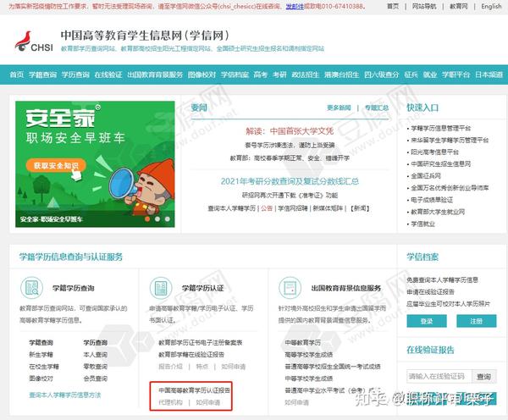Open 教育部大学生就业网 quick link
This screenshot has width=508, height=420.
[438, 212]
